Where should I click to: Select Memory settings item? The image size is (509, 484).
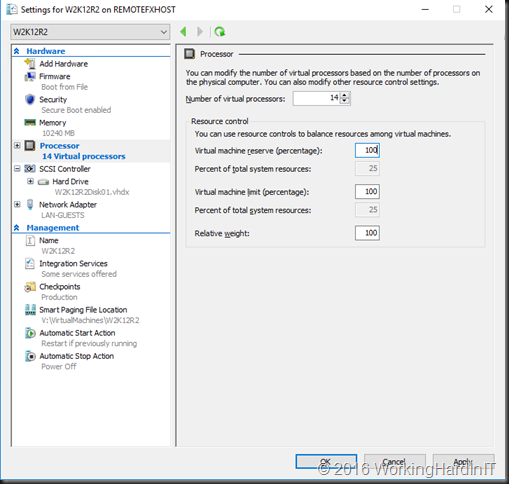click(x=53, y=123)
